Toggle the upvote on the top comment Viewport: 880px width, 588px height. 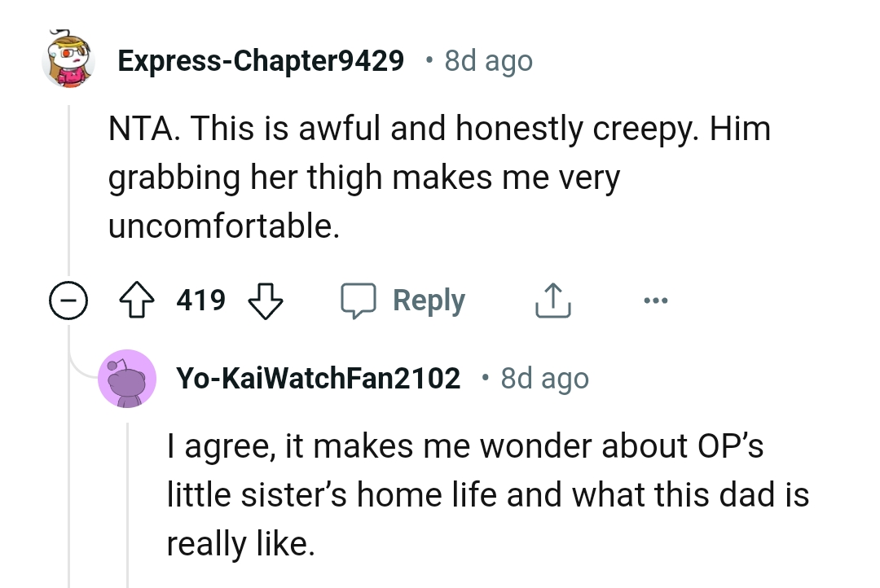pyautogui.click(x=137, y=300)
